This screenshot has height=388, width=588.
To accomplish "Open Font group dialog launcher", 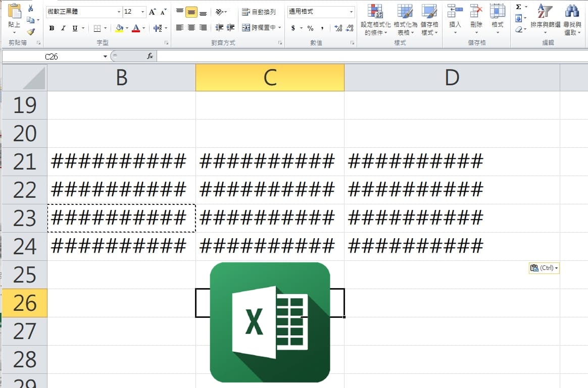I will point(167,43).
